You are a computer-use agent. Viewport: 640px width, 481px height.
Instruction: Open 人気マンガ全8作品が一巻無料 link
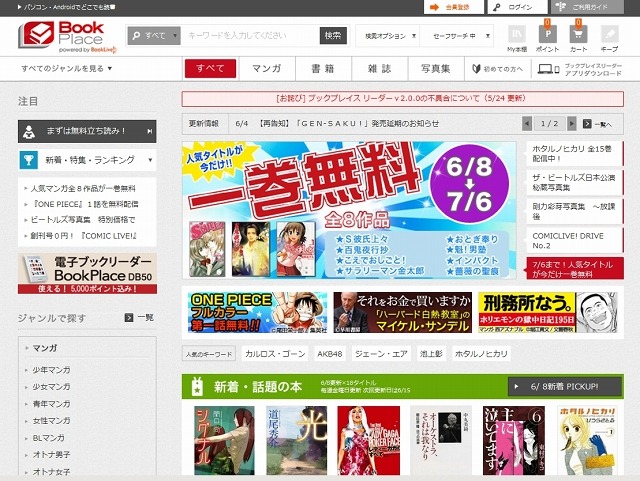click(x=83, y=188)
